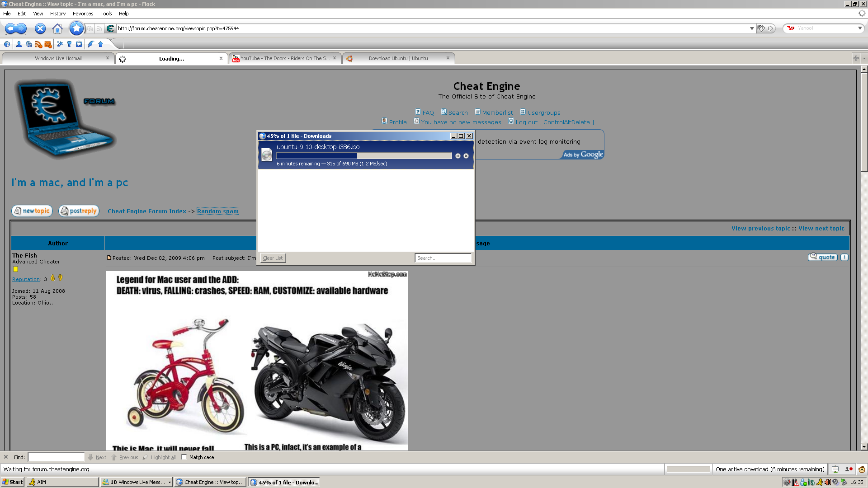This screenshot has height=488, width=868.
Task: Click the monkey icon in the status bar
Action: coord(862,469)
